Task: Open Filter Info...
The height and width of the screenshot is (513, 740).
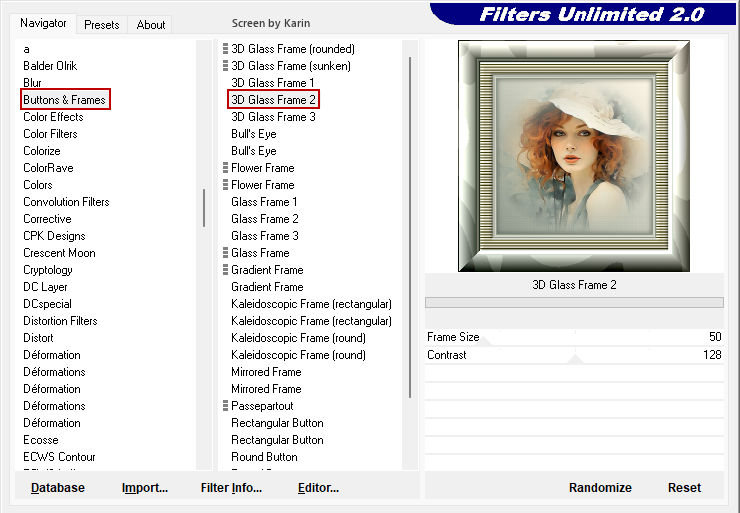Action: (231, 488)
